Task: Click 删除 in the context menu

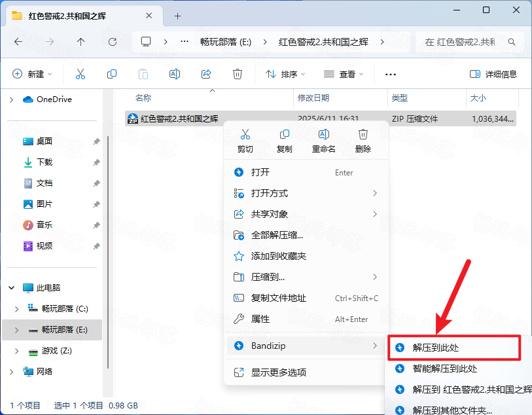Action: click(363, 141)
